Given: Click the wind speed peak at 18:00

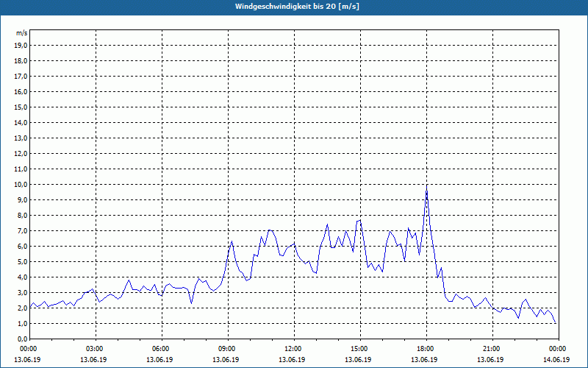Looking at the screenshot, I should (427, 185).
